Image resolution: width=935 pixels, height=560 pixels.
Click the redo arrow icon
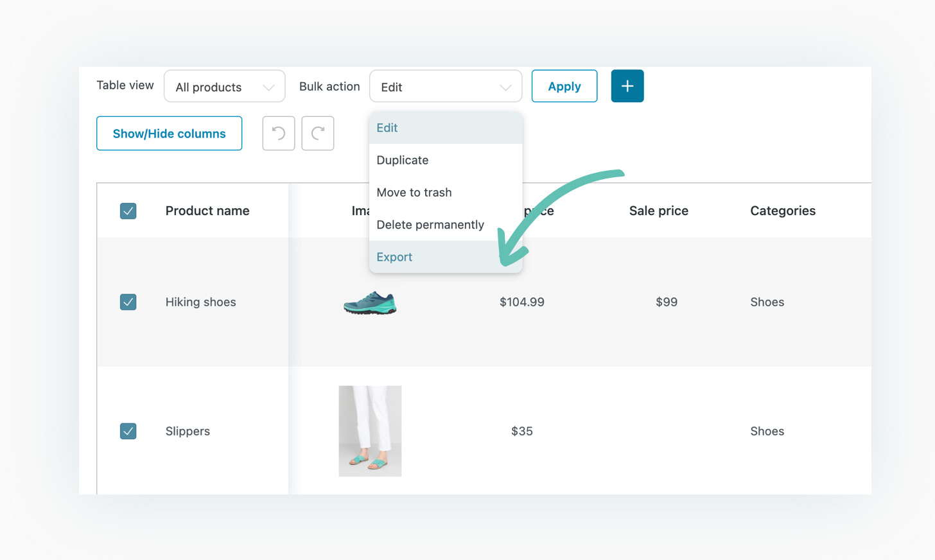click(x=318, y=134)
